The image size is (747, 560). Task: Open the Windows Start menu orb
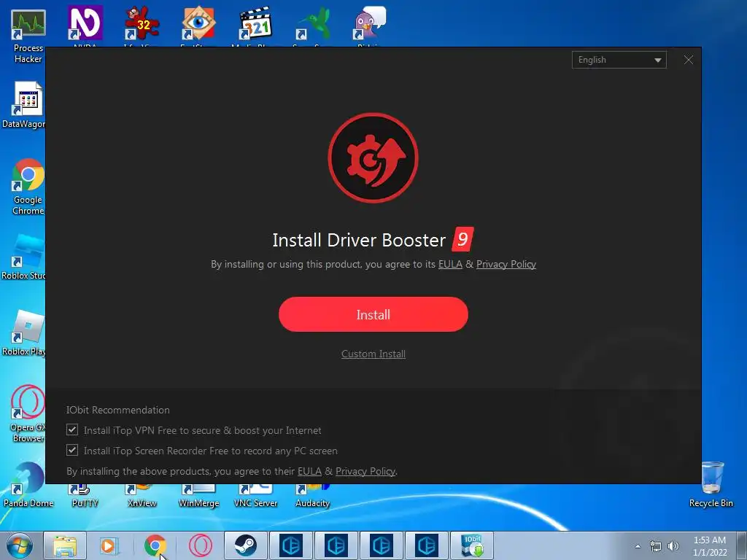coord(20,545)
